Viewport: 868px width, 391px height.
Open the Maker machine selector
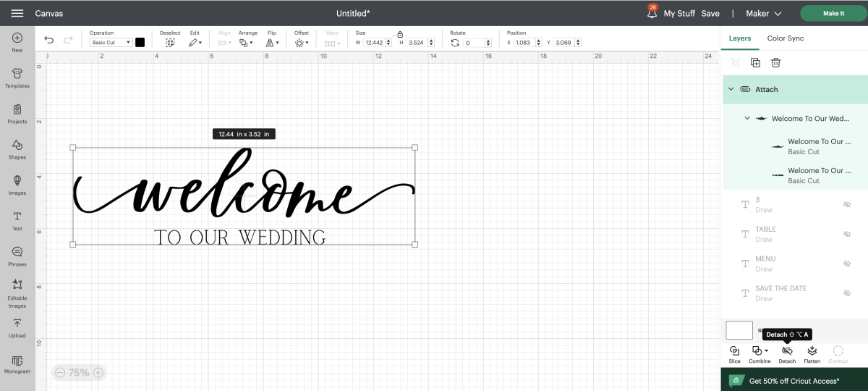764,13
